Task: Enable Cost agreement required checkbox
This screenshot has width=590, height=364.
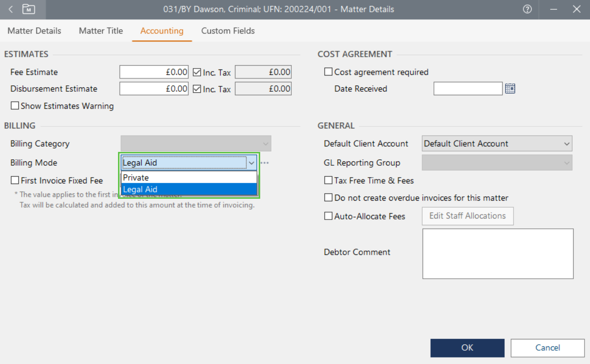Action: click(x=328, y=72)
